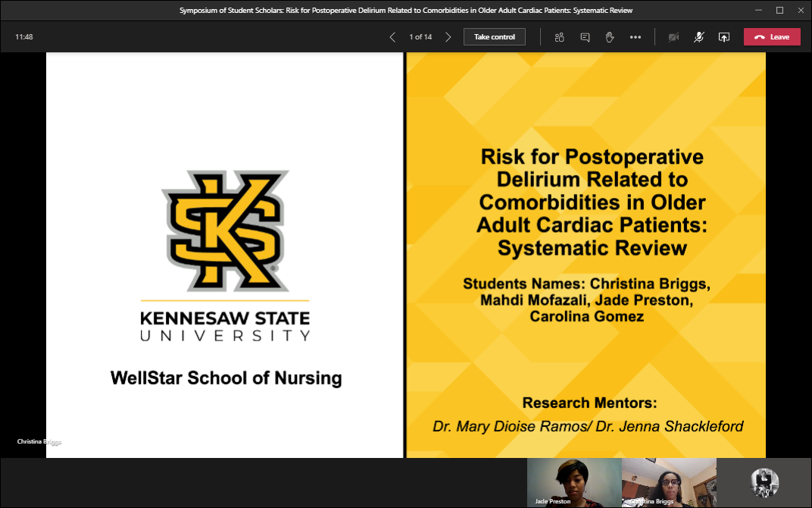Open the share content tray

723,37
